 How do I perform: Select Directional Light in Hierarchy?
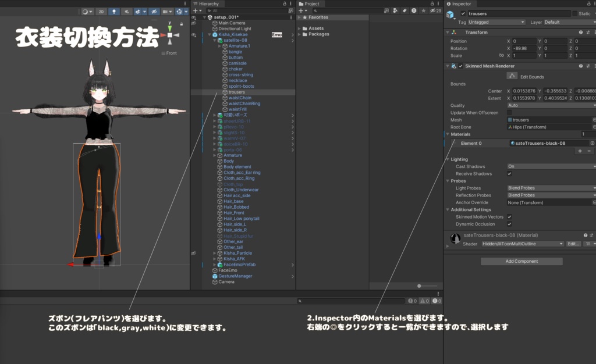(235, 29)
